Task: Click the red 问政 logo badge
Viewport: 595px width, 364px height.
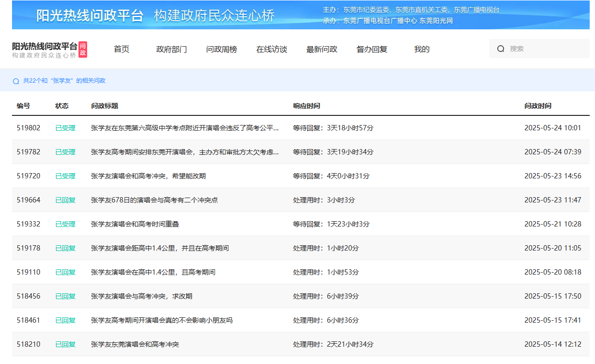Action: click(x=83, y=49)
